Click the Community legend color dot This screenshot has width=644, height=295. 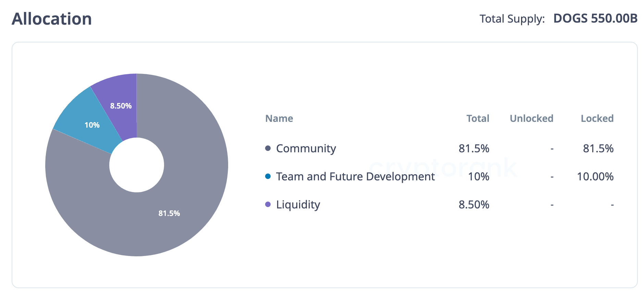(x=268, y=148)
